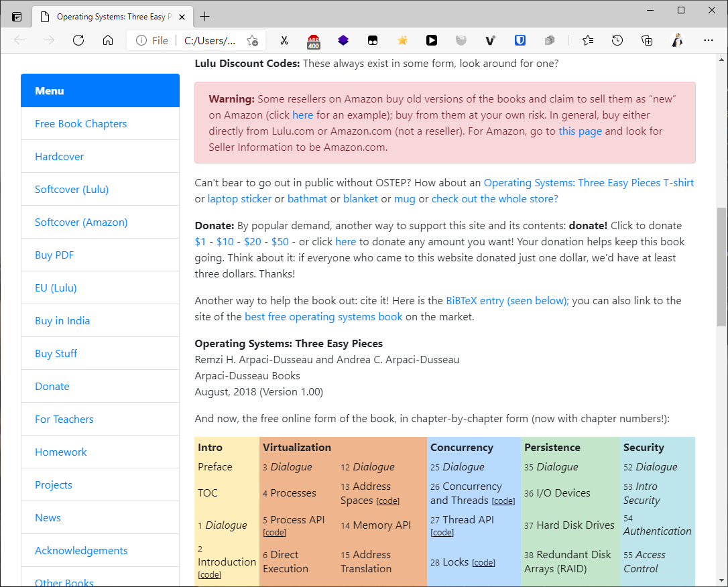Open the BiBTeX entry link

[x=507, y=301]
